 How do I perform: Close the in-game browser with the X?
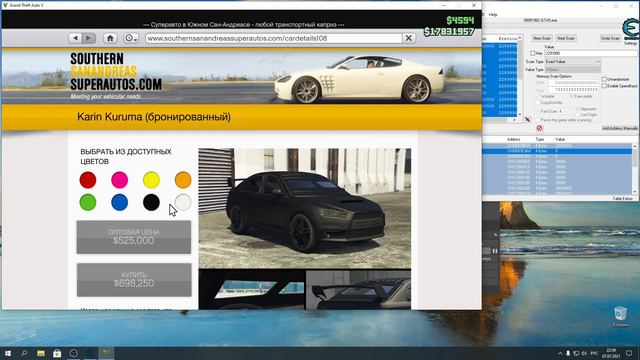tap(409, 38)
